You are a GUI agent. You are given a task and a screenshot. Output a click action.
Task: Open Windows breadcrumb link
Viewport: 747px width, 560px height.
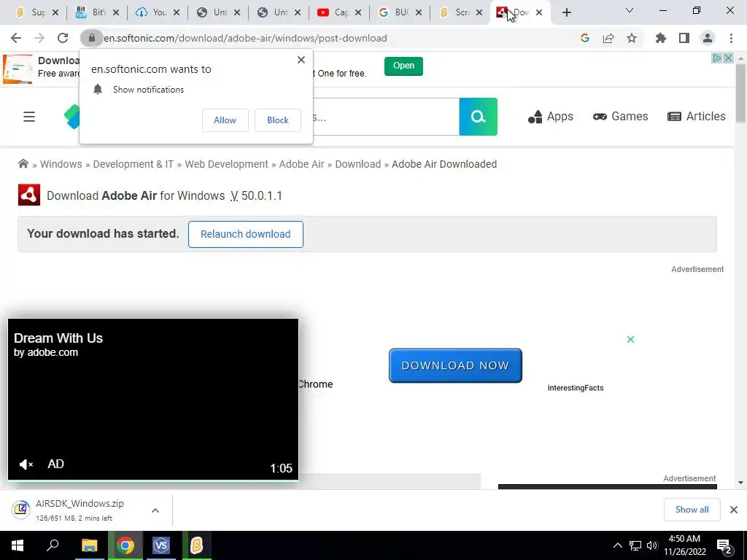tap(61, 164)
